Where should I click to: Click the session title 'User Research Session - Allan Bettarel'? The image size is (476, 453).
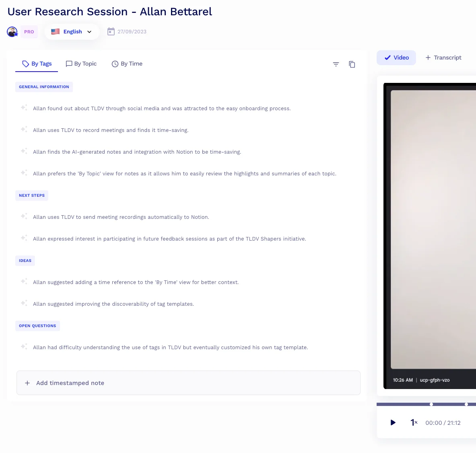point(109,12)
